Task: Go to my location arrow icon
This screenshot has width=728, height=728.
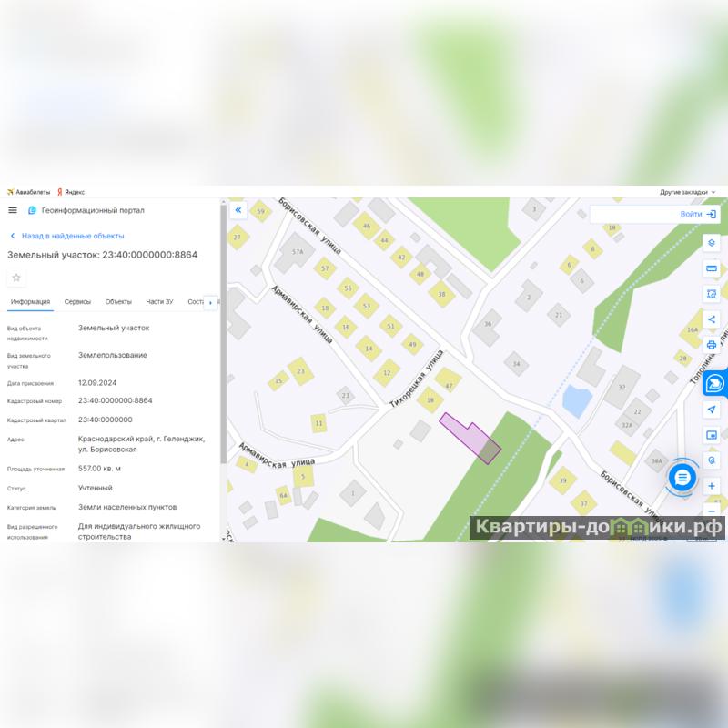Action: (x=711, y=409)
